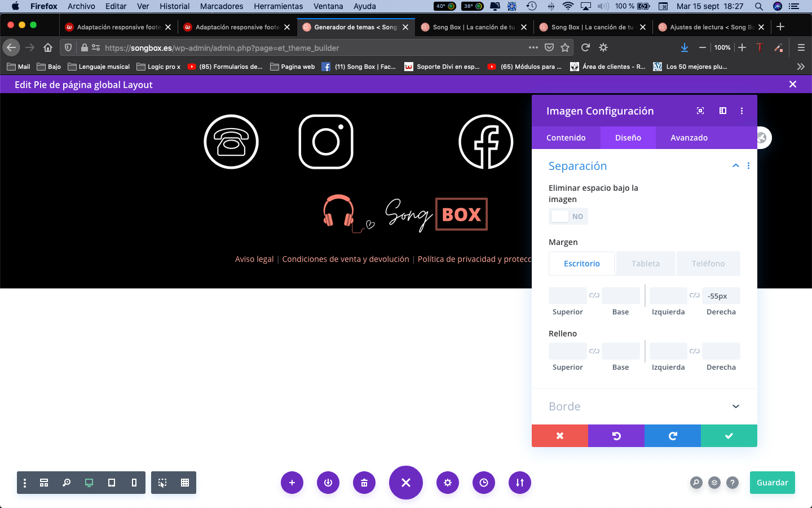Click the Guardar button

[773, 483]
